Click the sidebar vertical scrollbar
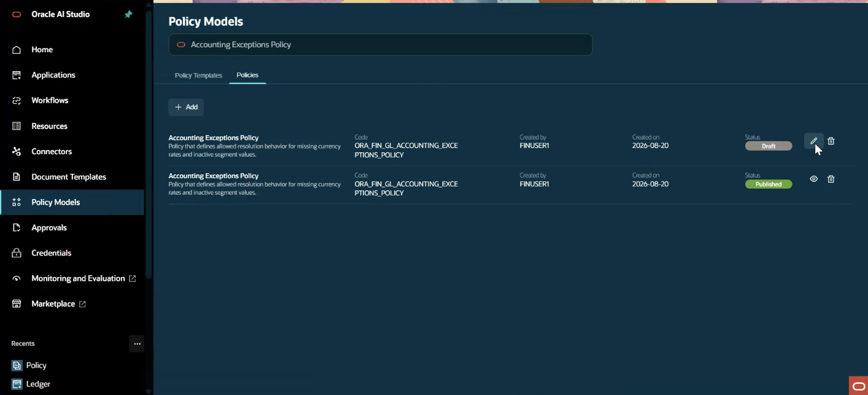Image resolution: width=868 pixels, height=395 pixels. tap(149, 144)
